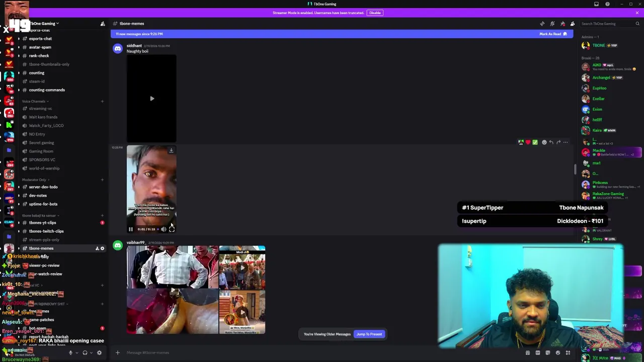Open notification settings bell in header
The image size is (644, 362).
552,24
